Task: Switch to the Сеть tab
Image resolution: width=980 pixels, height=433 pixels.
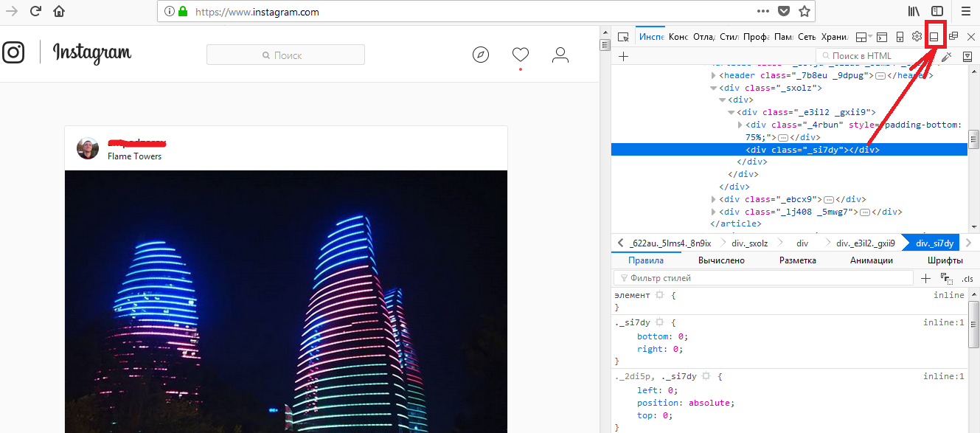Action: [807, 37]
